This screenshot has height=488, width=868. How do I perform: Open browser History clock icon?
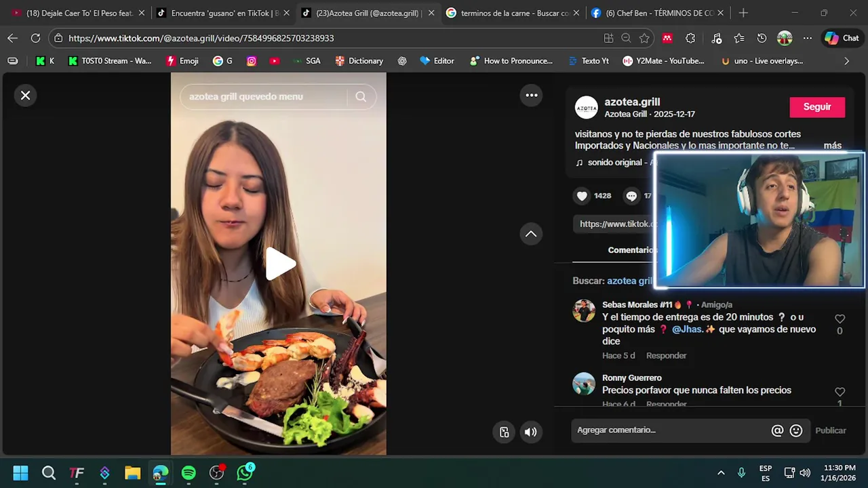pos(762,39)
